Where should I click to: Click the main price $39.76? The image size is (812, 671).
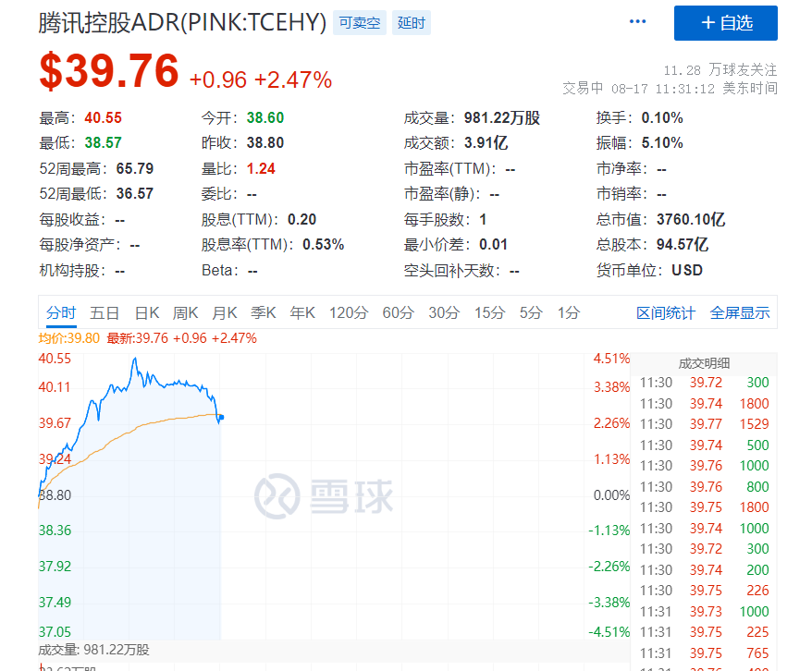109,70
